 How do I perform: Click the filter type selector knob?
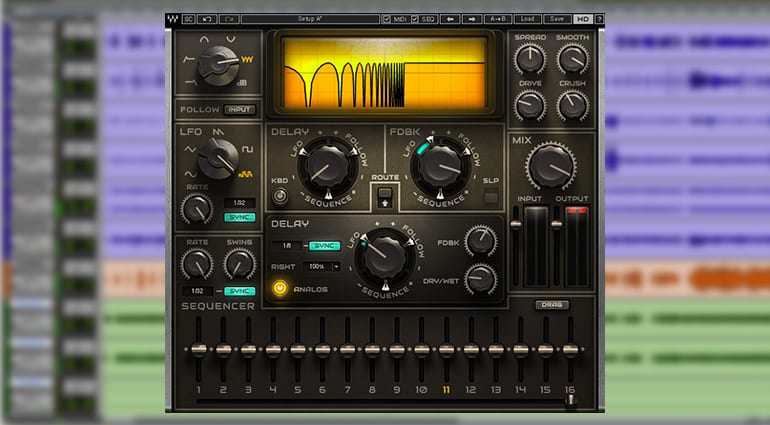(x=218, y=65)
